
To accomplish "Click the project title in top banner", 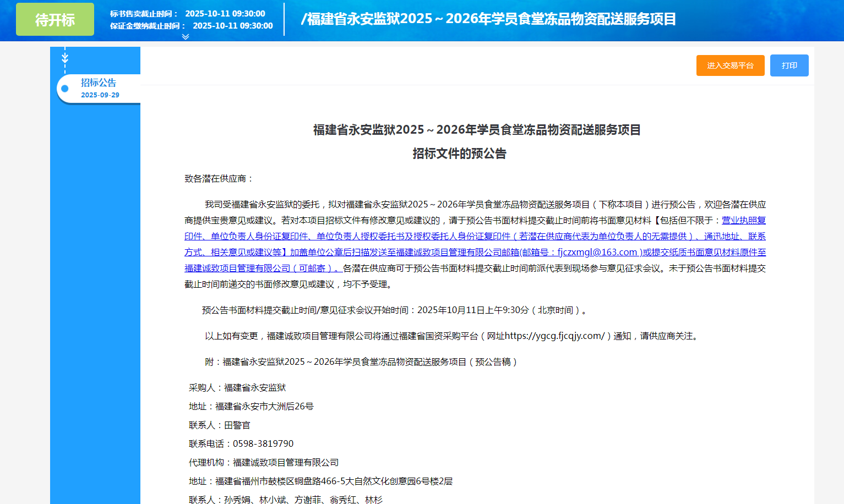I will (x=488, y=19).
